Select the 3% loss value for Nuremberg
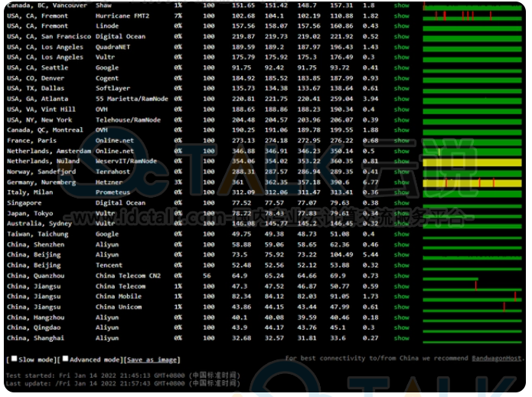The height and width of the screenshot is (397, 532). (178, 182)
